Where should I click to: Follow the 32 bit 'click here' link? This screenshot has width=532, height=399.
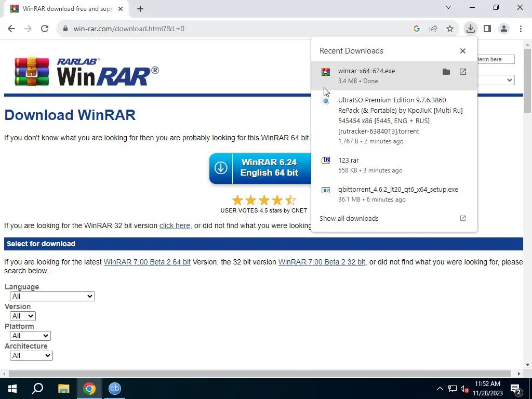[x=175, y=225]
